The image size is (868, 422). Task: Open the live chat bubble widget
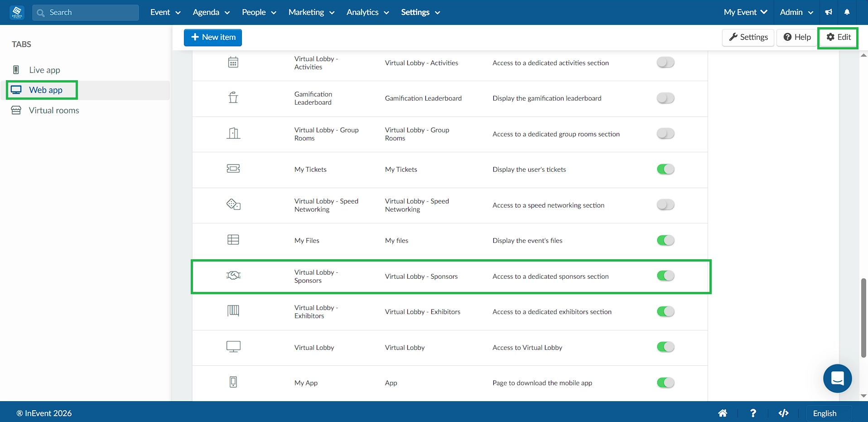(x=837, y=378)
